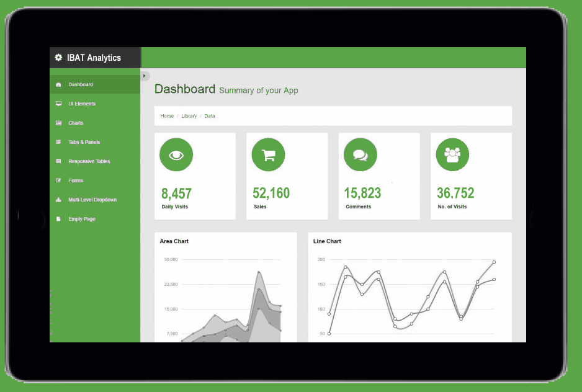This screenshot has height=392, width=582.
Task: Collapse the sidebar with the arrow toggle
Action: [x=145, y=76]
